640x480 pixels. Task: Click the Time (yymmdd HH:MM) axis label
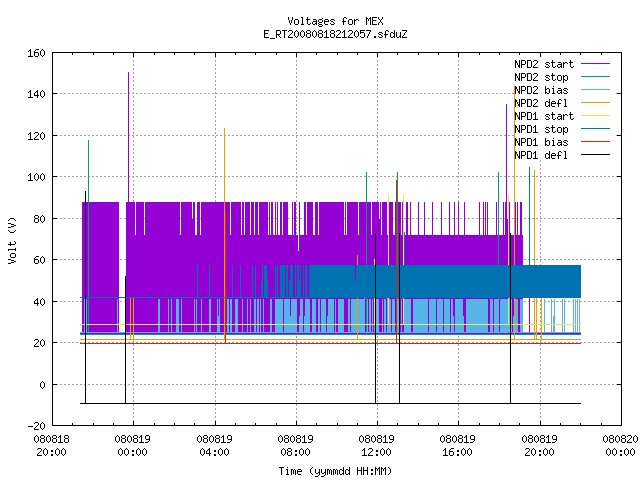[335, 471]
